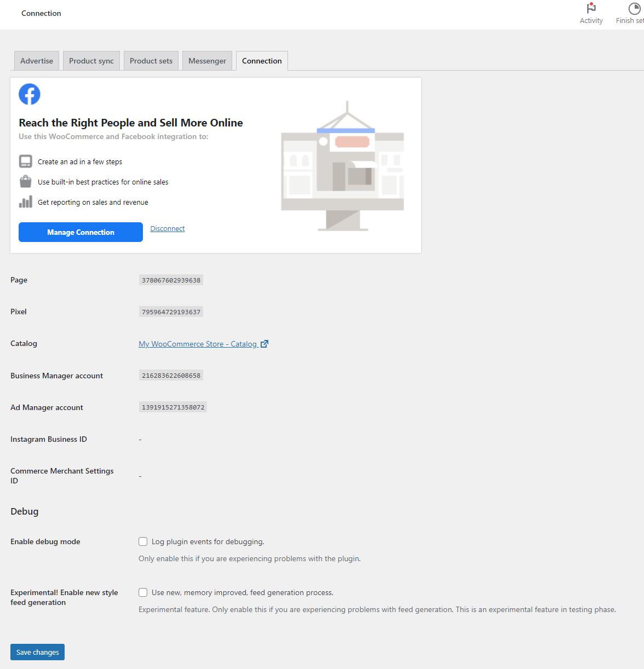Click the Facebook logo icon
This screenshot has height=669, width=644.
(x=30, y=94)
